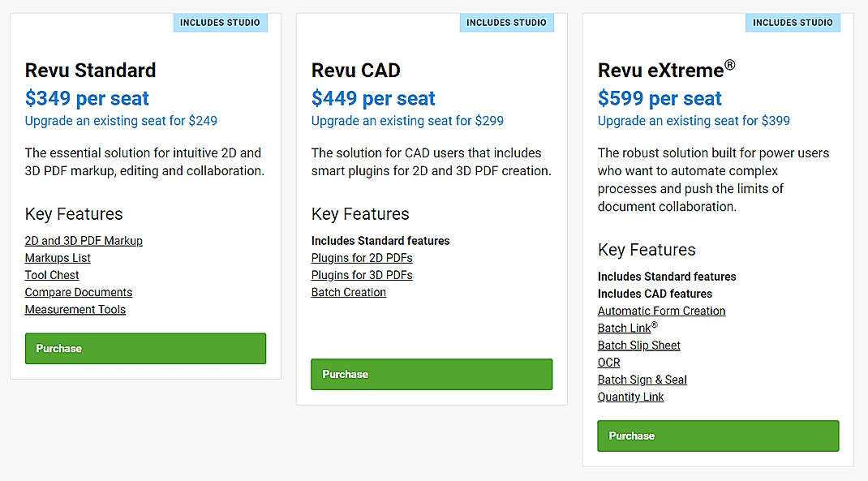Open the Batch Slip Sheet link

[638, 345]
